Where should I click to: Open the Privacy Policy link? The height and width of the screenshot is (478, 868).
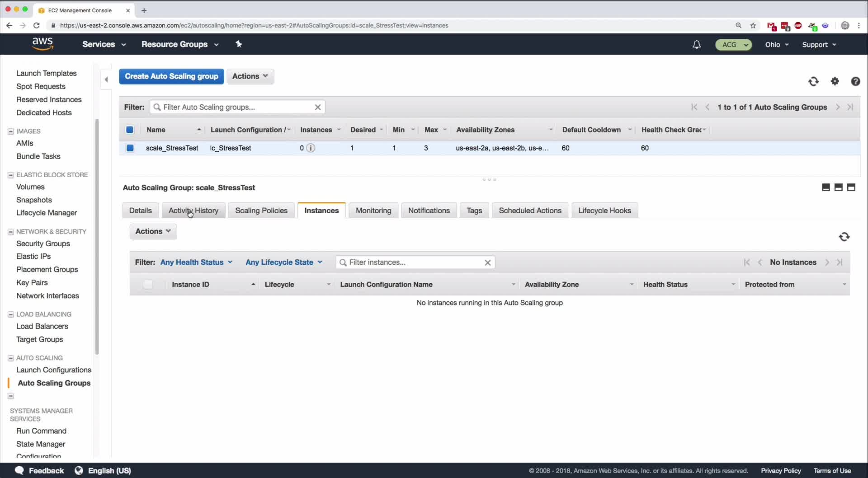tap(781, 471)
